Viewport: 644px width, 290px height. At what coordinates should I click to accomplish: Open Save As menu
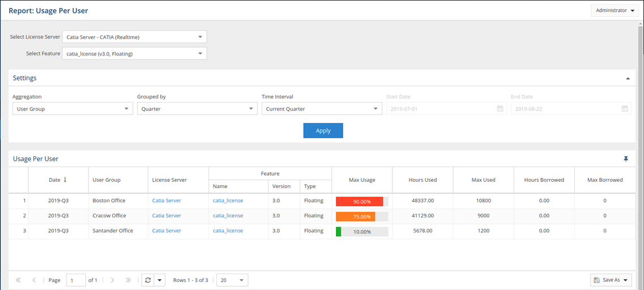[x=611, y=280]
